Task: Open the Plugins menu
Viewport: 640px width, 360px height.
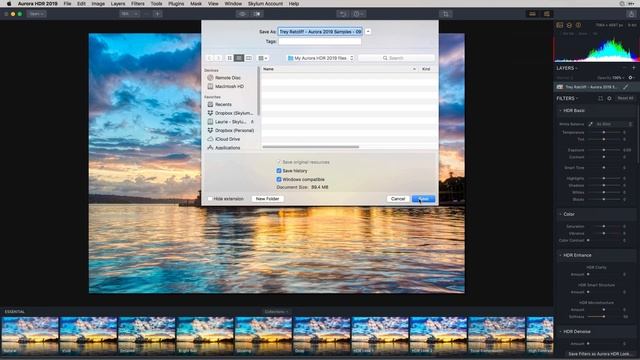Action: (x=176, y=4)
